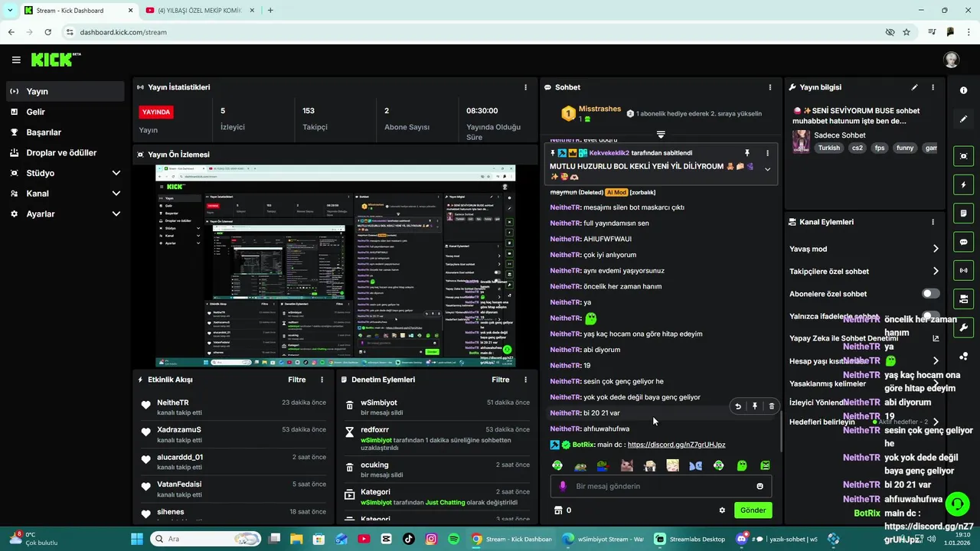Open Kanal Eylemleri three-dot menu
980x551 pixels.
pyautogui.click(x=933, y=222)
